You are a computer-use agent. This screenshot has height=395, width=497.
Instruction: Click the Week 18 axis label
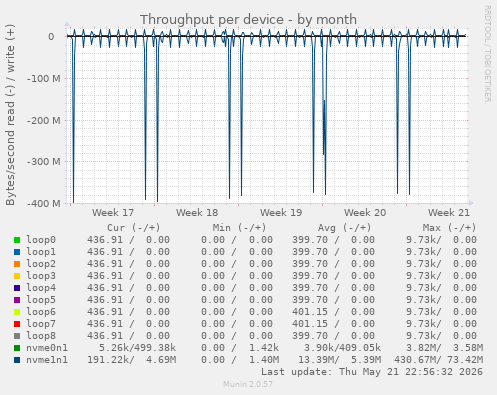click(x=197, y=213)
